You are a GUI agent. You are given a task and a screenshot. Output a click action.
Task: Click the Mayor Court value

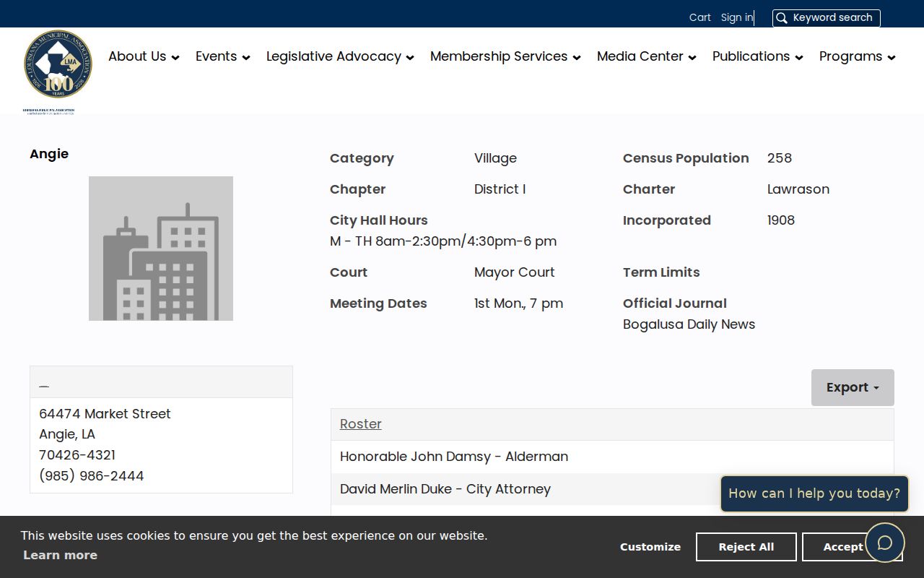(515, 272)
